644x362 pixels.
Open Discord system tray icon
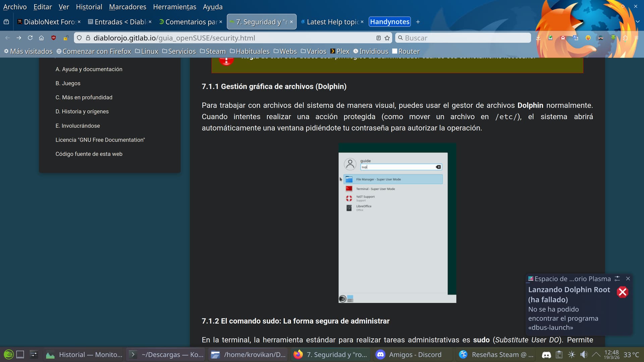[x=546, y=354]
